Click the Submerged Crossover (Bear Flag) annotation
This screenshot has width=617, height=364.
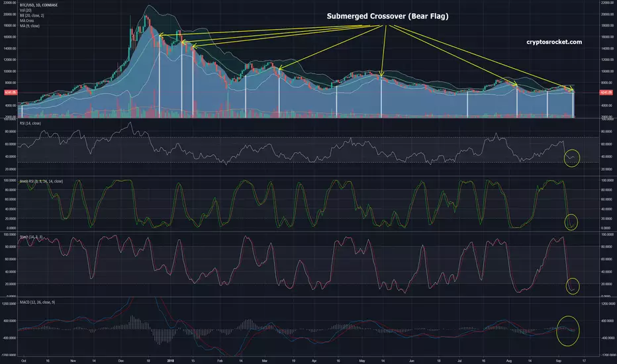[387, 16]
